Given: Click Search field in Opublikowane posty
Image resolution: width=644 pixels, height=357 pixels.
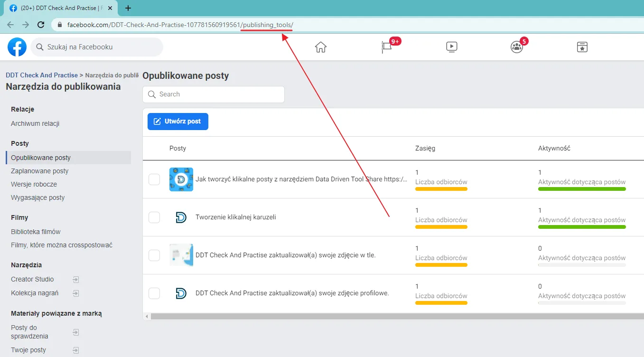Looking at the screenshot, I should coord(214,94).
